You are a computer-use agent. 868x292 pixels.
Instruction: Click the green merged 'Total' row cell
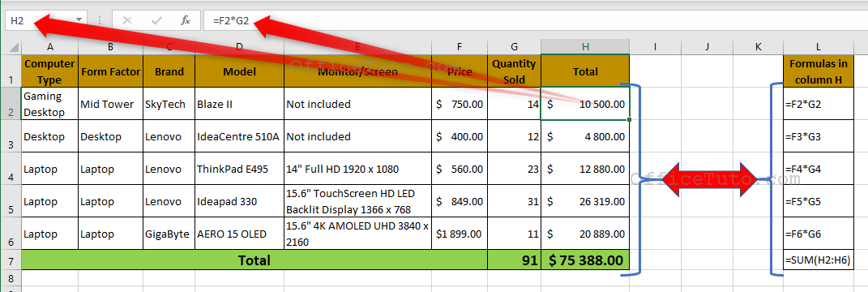tap(254, 260)
